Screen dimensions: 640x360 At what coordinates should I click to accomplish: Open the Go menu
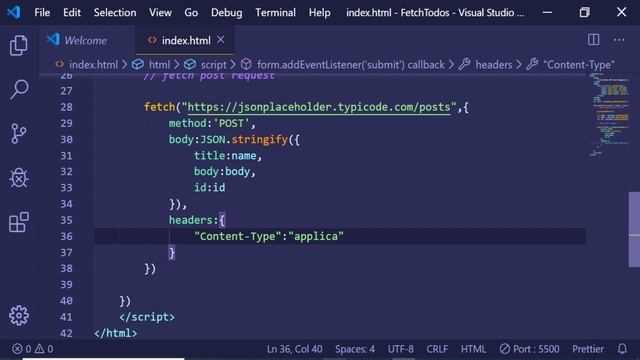(191, 13)
